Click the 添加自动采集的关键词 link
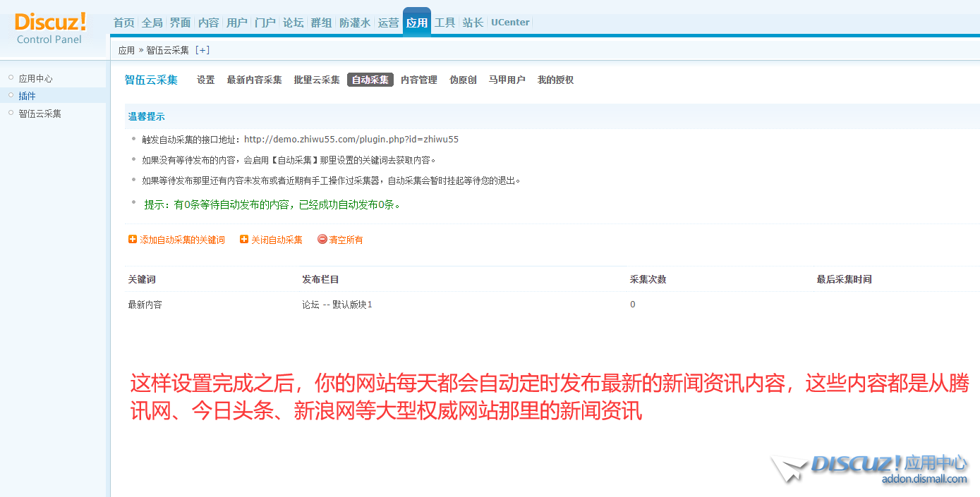Image resolution: width=980 pixels, height=497 pixels. click(x=182, y=240)
